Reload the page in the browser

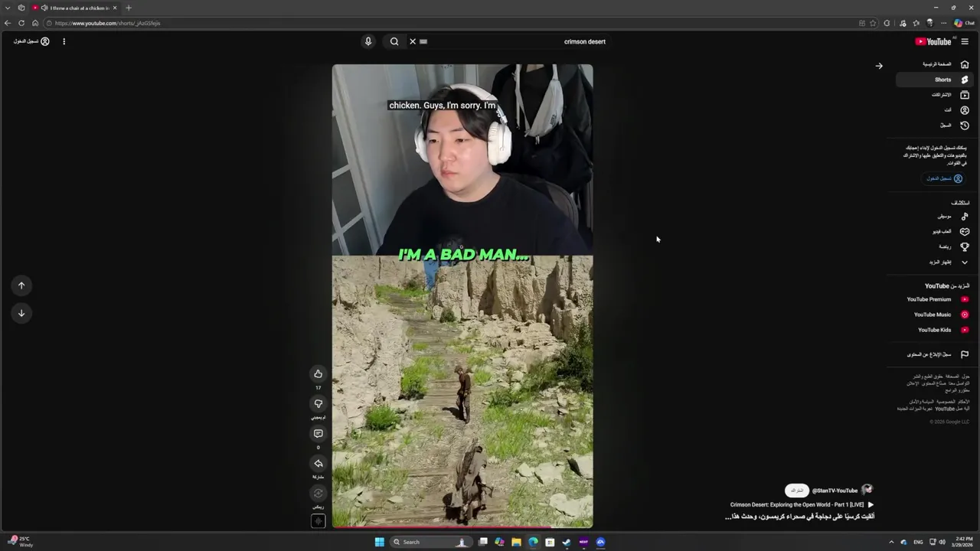pos(21,23)
